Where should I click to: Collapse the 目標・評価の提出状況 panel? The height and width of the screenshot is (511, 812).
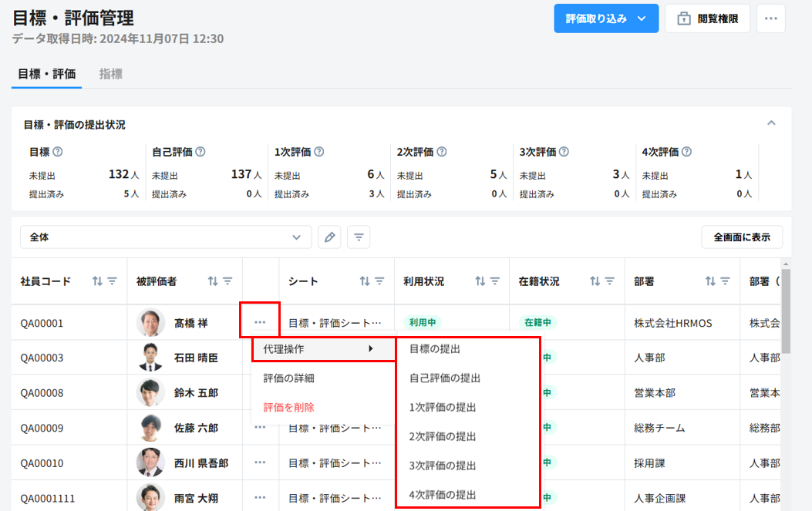[771, 123]
